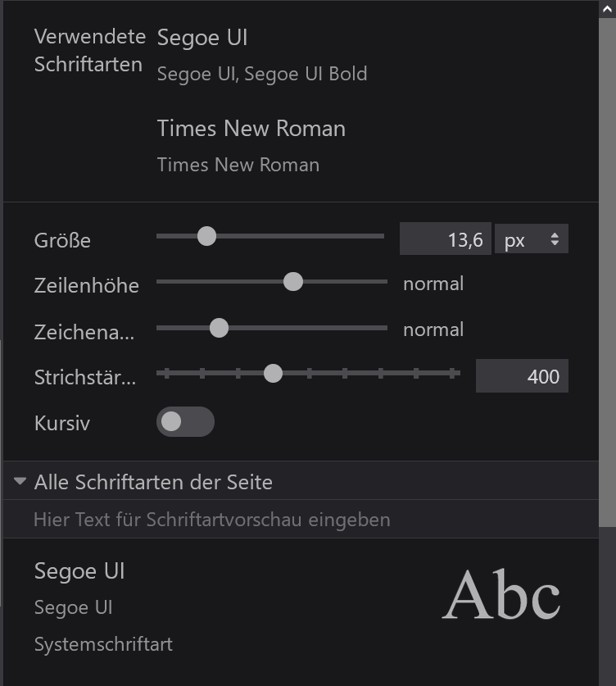
Task: Click the Verwendete Schriftarten label
Action: pyautogui.click(x=89, y=51)
